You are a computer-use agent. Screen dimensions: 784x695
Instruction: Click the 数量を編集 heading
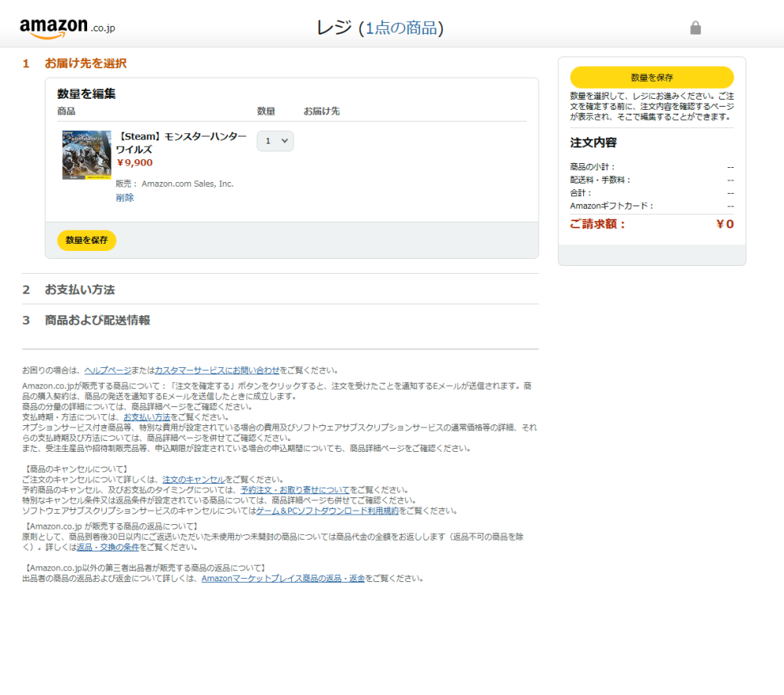pyautogui.click(x=86, y=93)
